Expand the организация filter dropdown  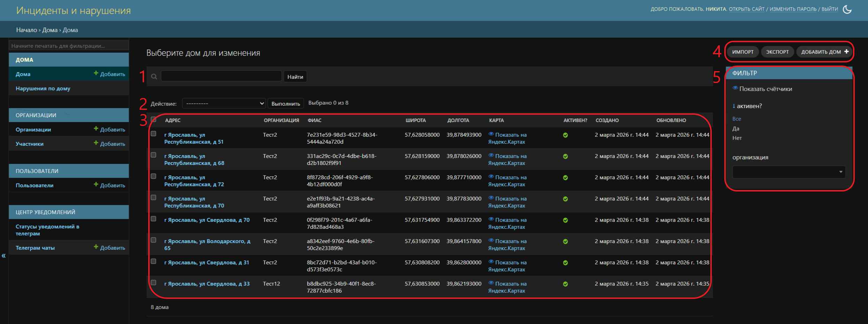click(x=788, y=172)
